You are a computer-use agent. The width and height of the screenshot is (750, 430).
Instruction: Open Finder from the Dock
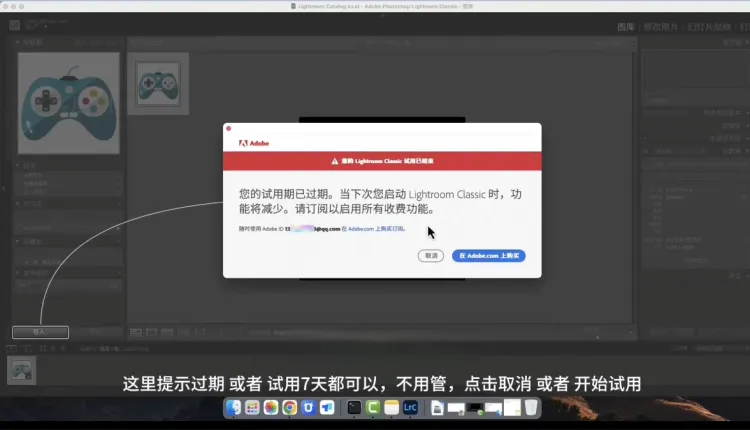tap(233, 408)
